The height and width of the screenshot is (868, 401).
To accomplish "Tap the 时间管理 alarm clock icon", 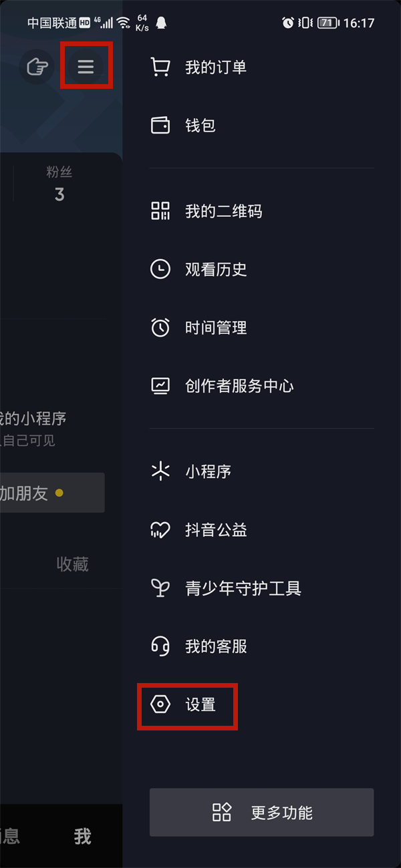I will 160,327.
